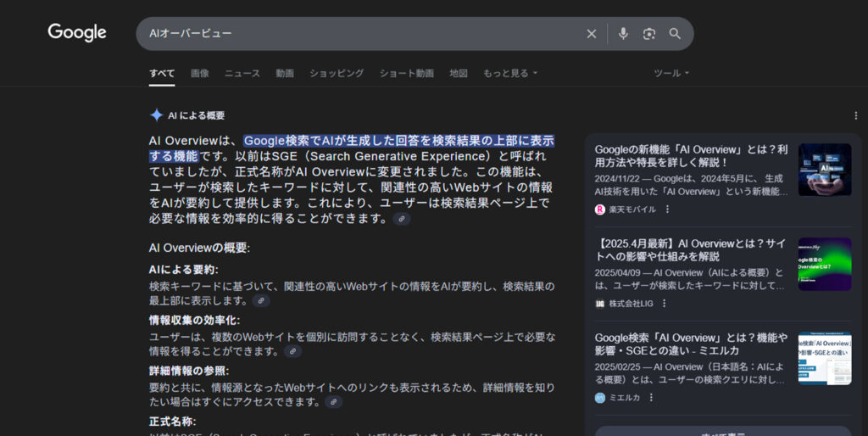The width and height of the screenshot is (868, 436).
Task: Click the 2024/11/22 article snippet text
Action: pos(690,185)
